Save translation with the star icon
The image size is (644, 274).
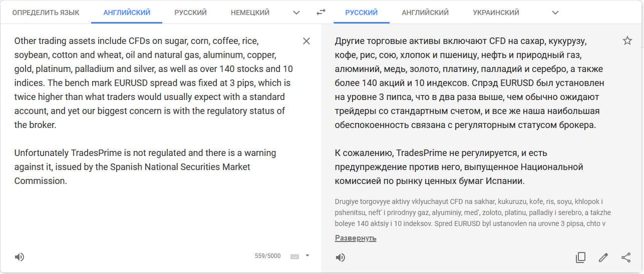click(627, 41)
